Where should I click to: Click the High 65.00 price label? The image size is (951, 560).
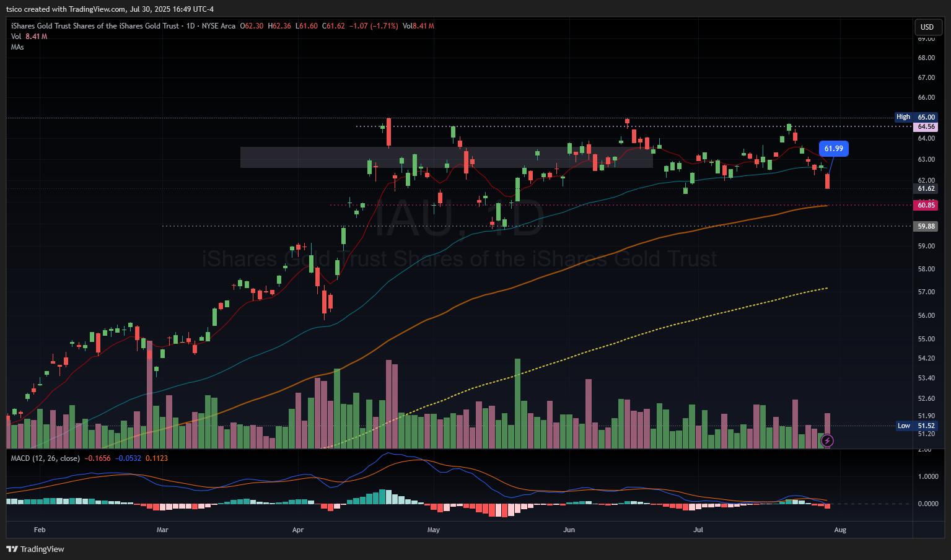(x=916, y=117)
